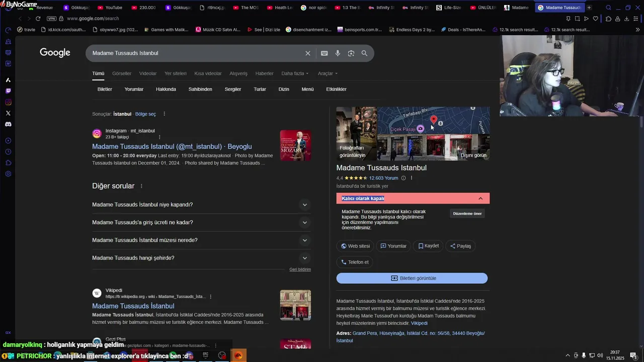
Task: Open Discord in the browser sidebar
Action: coord(8,124)
